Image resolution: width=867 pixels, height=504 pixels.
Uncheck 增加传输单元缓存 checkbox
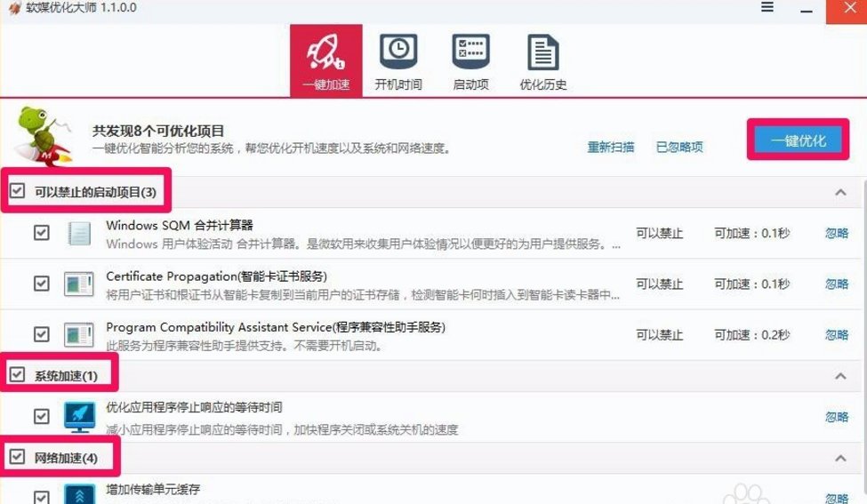click(x=42, y=497)
